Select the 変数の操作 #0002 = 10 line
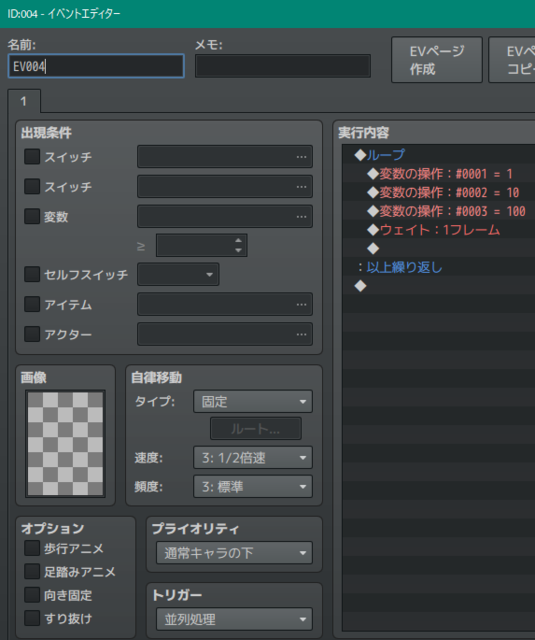 coord(439,192)
